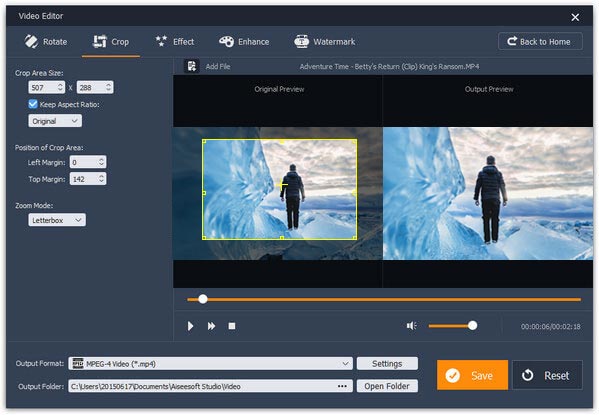Open the Letterbox zoom mode dropdown
The image size is (599, 415).
pyautogui.click(x=57, y=220)
